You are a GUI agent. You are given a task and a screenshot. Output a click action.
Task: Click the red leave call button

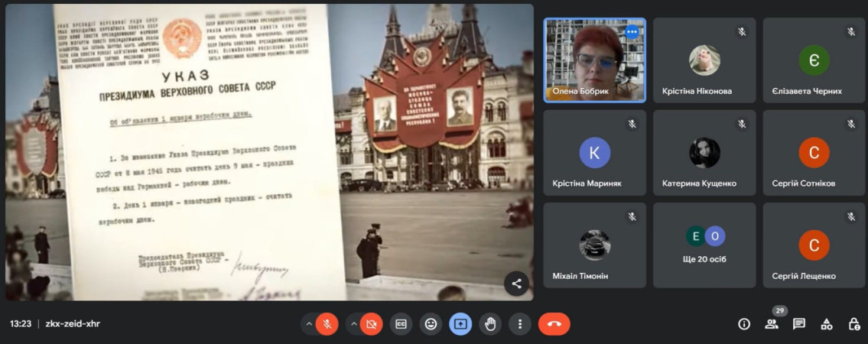[554, 324]
